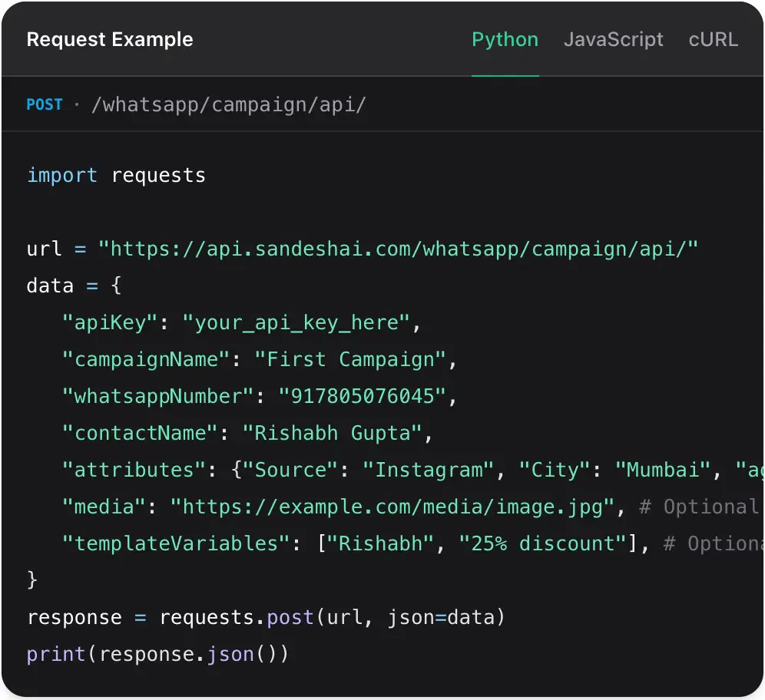Click the print(response.json()) line
765x700 pixels.
(157, 654)
